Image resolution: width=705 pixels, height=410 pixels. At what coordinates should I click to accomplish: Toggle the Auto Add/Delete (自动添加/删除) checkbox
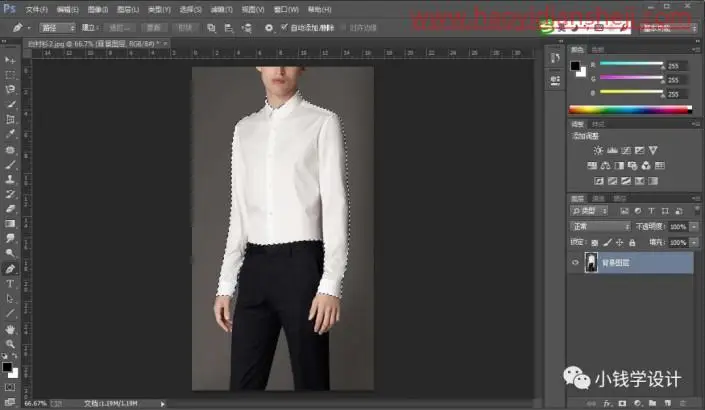[284, 27]
